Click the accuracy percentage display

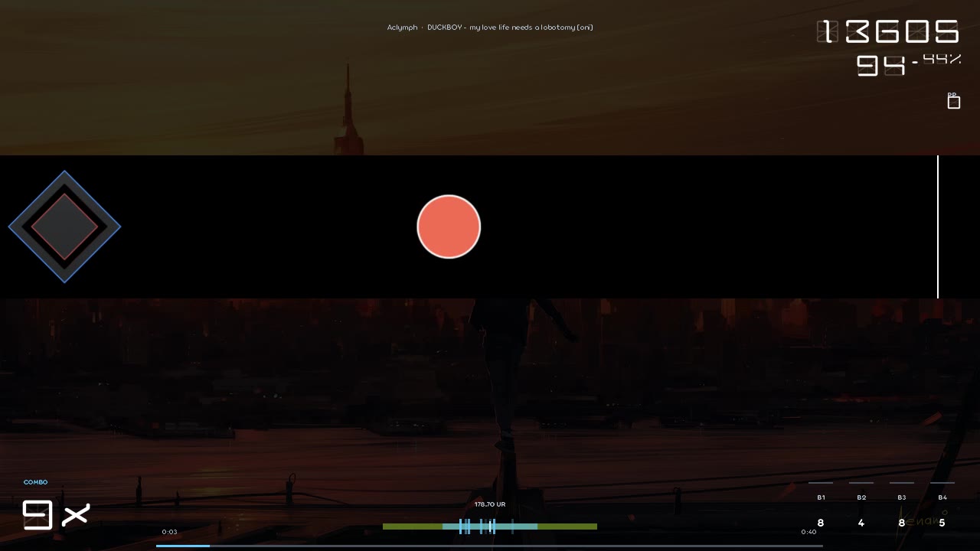908,65
